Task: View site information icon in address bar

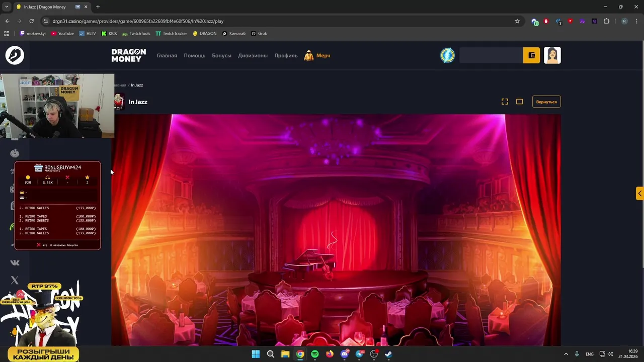Action: pyautogui.click(x=46, y=21)
